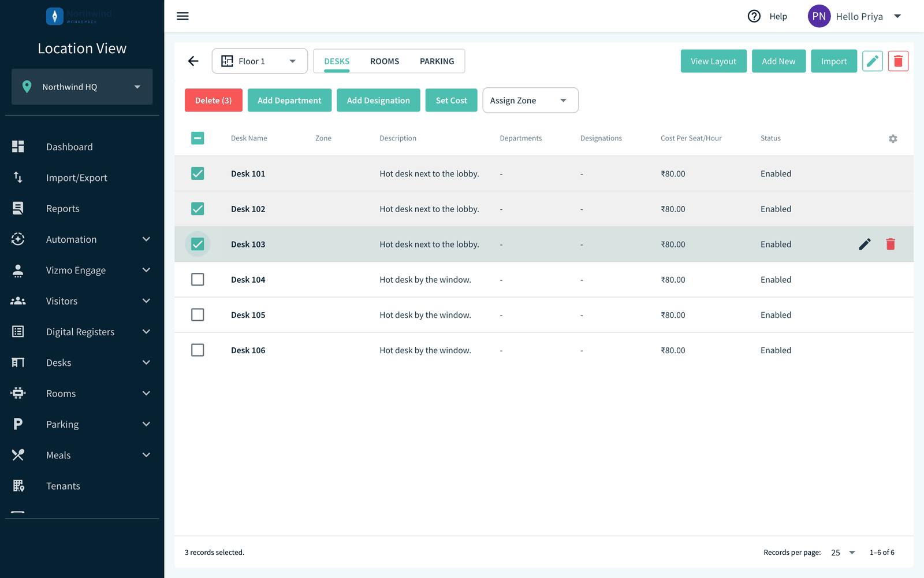The image size is (924, 578).
Task: Click the Set Cost button
Action: 452,101
